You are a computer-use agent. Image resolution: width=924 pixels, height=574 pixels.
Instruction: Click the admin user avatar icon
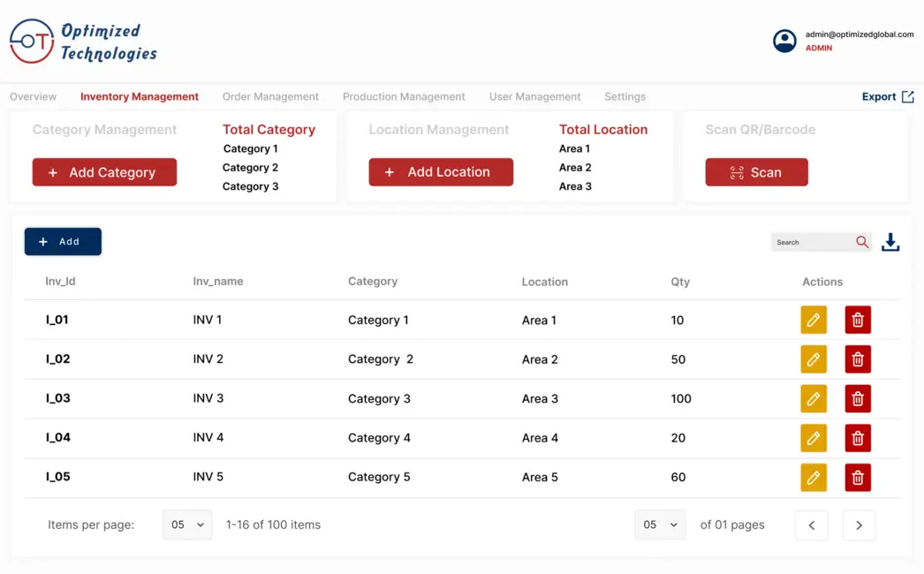(784, 41)
